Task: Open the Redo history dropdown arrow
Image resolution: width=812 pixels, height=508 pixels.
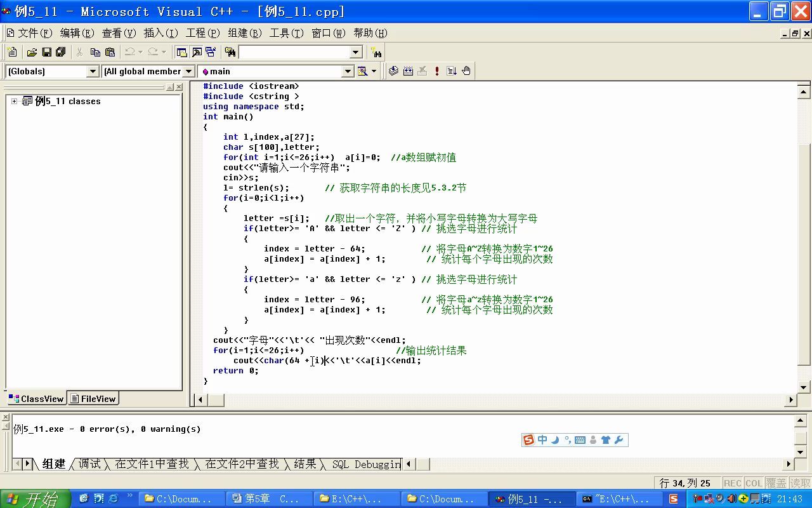Action: 164,52
